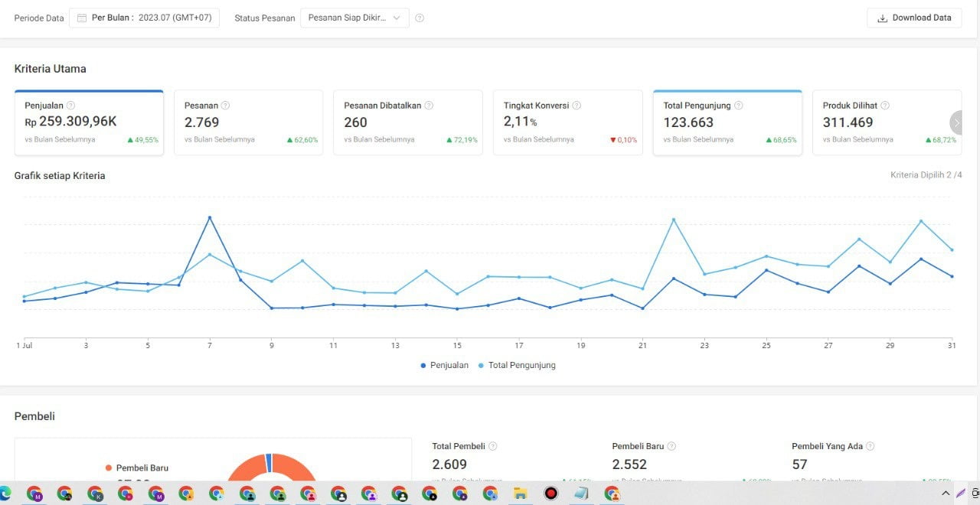Click the Download Data button
Image resolution: width=980 pixels, height=505 pixels.
(x=914, y=18)
